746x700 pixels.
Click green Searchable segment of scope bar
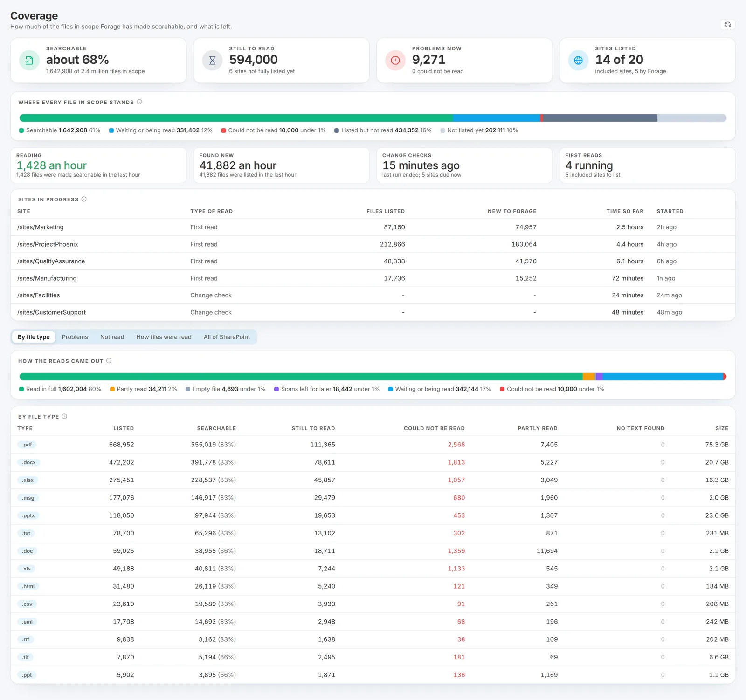(236, 118)
